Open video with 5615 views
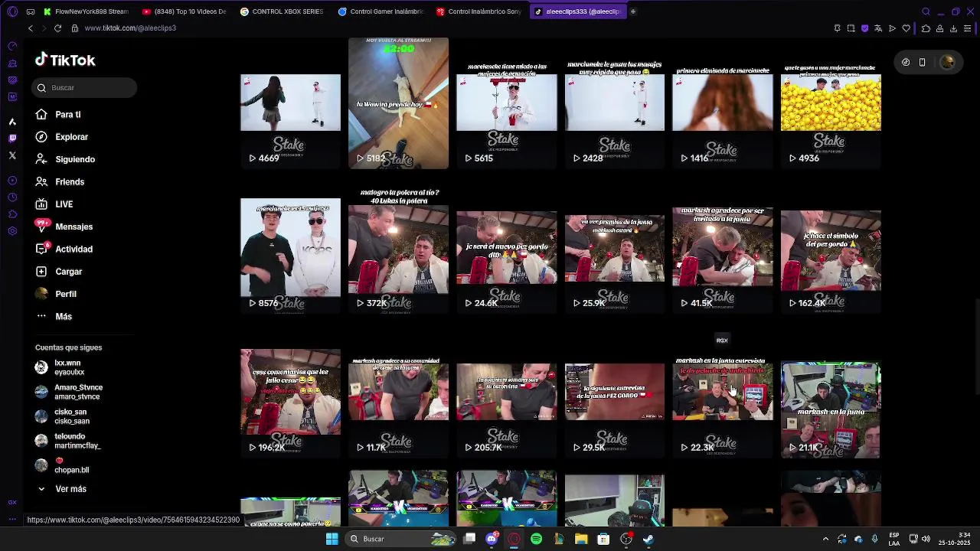This screenshot has height=551, width=980. click(507, 103)
